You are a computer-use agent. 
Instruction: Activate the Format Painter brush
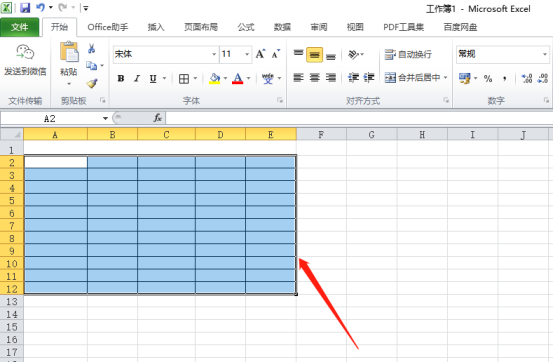92,83
